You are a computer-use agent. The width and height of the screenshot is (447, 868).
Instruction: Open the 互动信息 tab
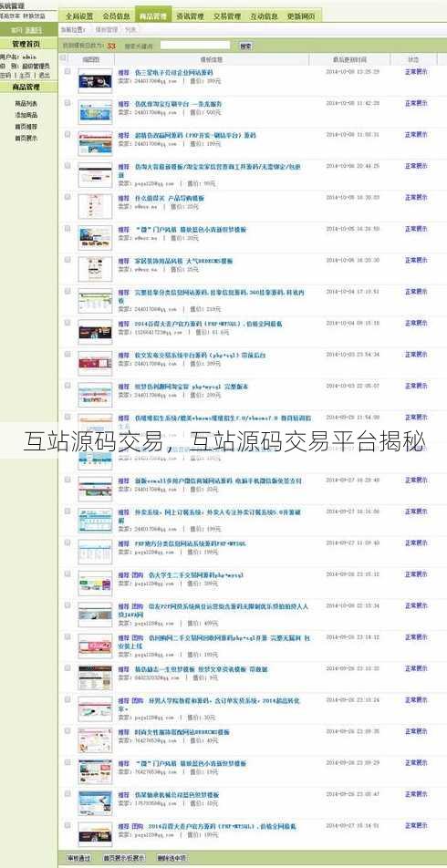(265, 16)
